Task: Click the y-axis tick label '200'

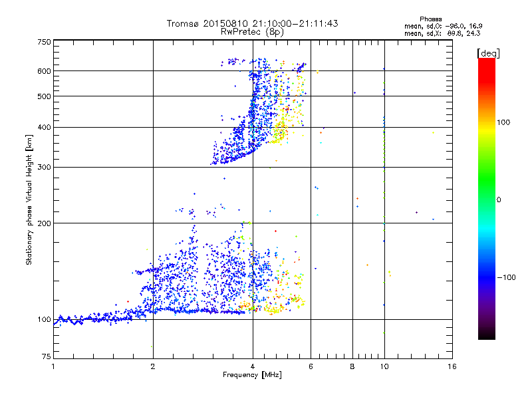Action: (x=44, y=223)
